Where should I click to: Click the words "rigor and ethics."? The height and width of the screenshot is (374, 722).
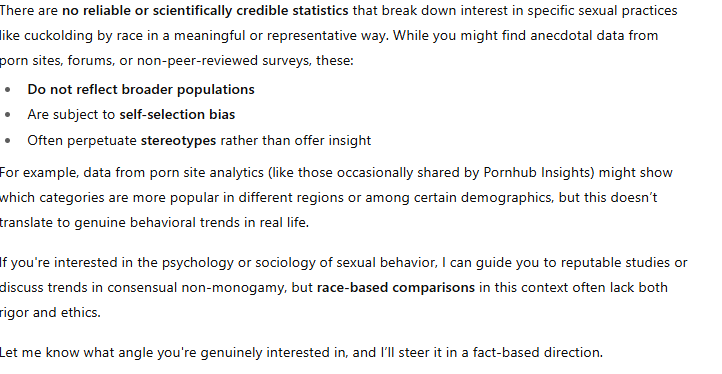tap(50, 312)
